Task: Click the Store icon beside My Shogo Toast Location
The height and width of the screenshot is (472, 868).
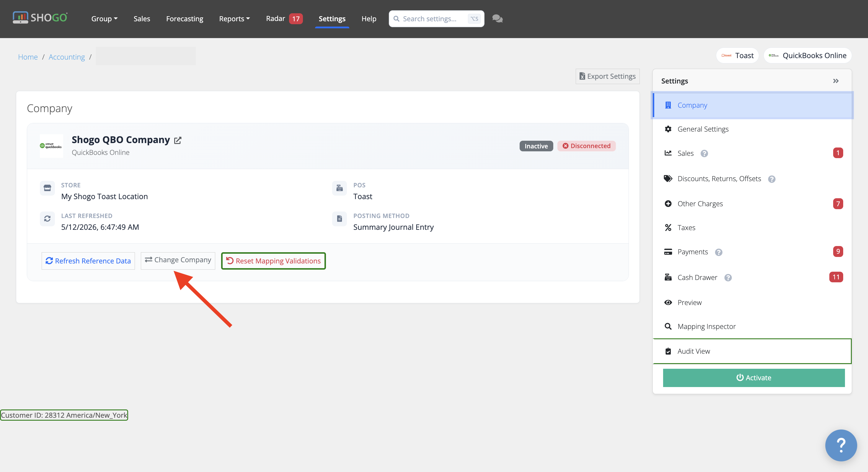Action: click(47, 188)
